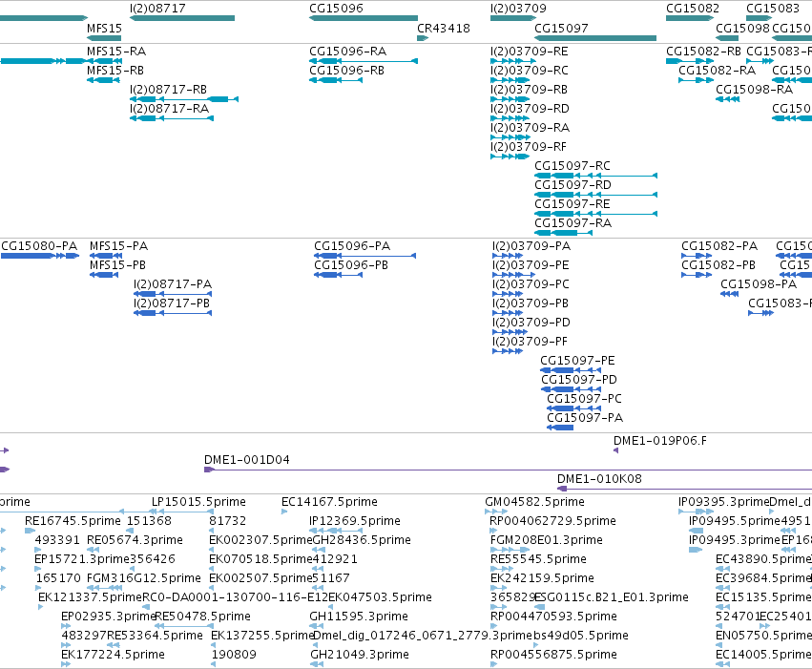
Task: Click EST RP004556875.5prime
Action: coord(494,664)
